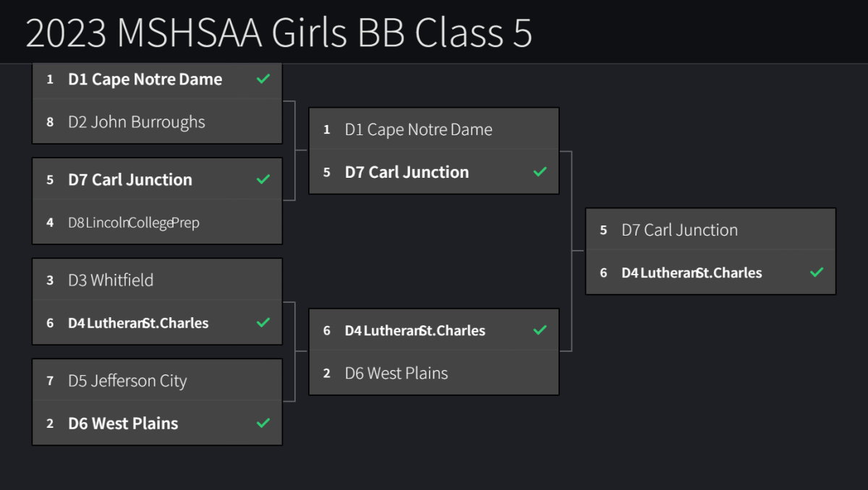Click seed number 8 beside John Burroughs
Image resolution: width=868 pixels, height=490 pixels.
click(50, 122)
